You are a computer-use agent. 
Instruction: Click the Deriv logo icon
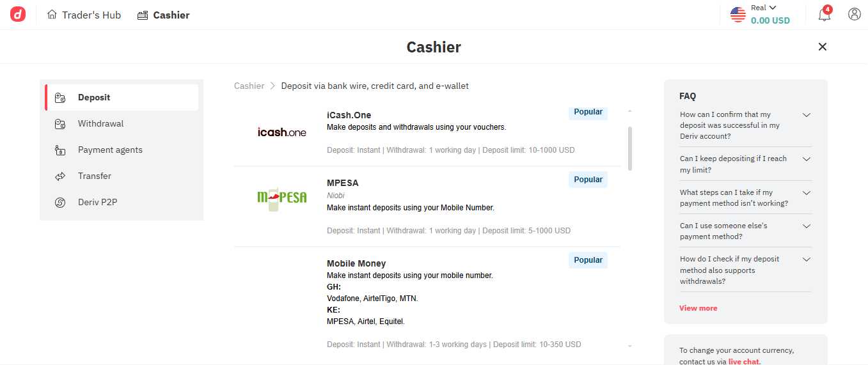tap(18, 15)
